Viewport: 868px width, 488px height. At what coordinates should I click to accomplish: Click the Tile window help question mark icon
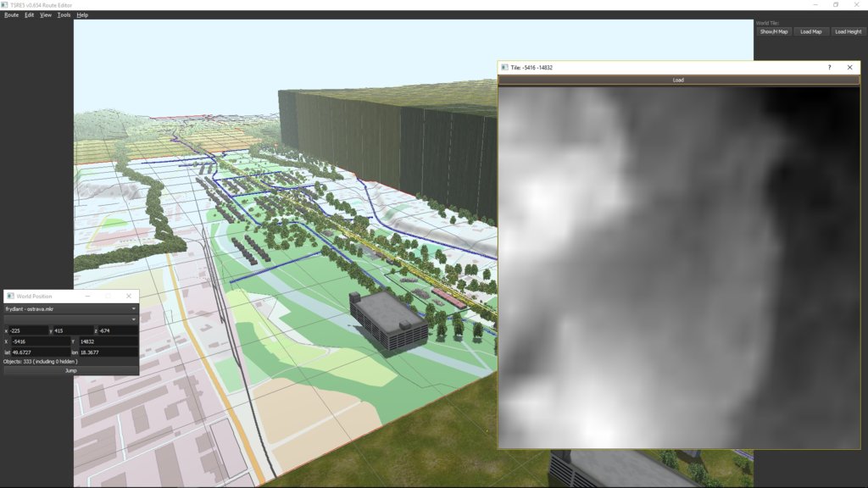click(829, 67)
